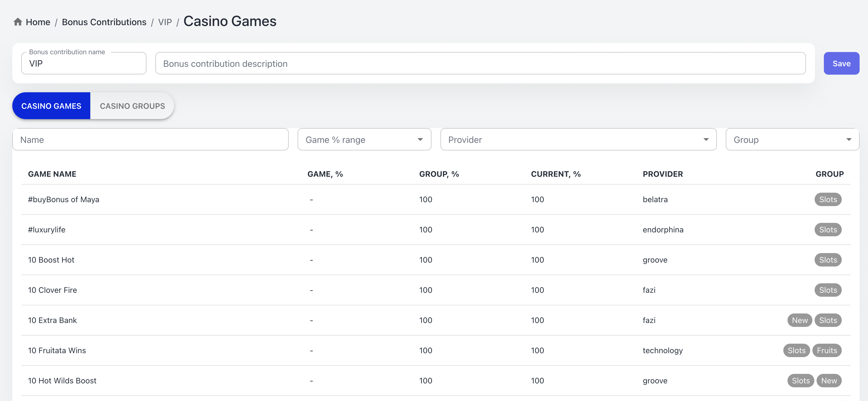Click the GAME NAME column header

pos(52,174)
